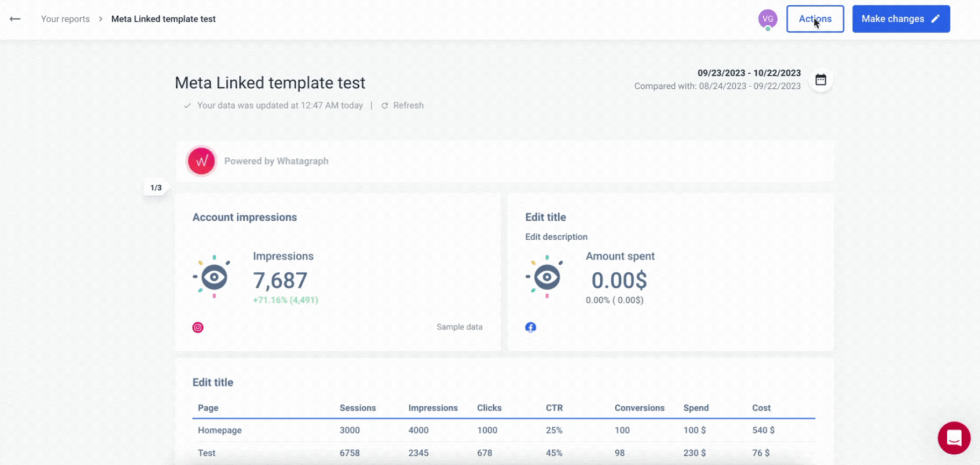Image resolution: width=980 pixels, height=465 pixels.
Task: Click the 0.00$ amount spent value
Action: (620, 280)
